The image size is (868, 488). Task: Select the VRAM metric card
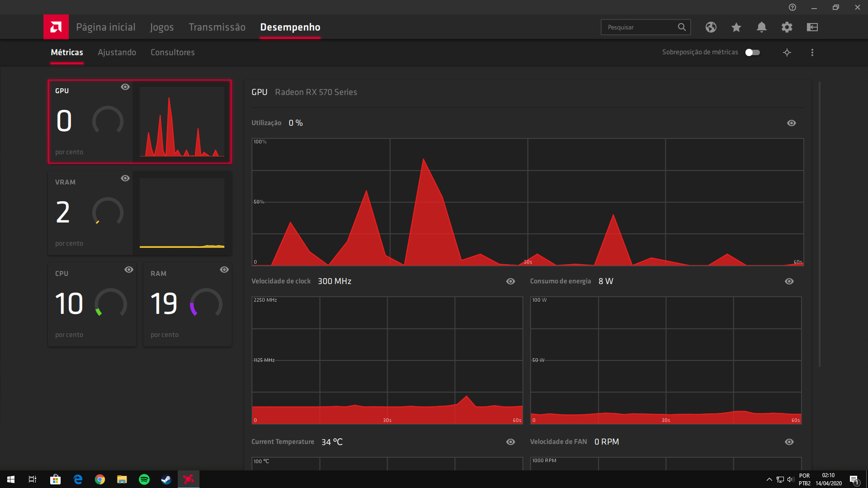tap(140, 213)
